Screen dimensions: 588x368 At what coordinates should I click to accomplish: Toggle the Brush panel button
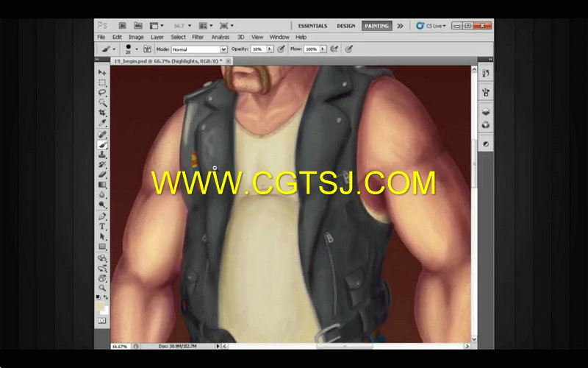tap(147, 49)
